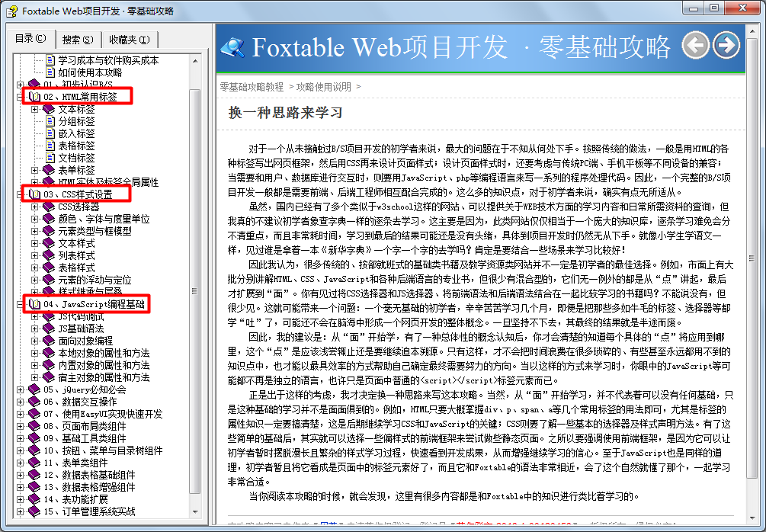
Task: Click the book icon beside 文本标签
Action: click(49, 109)
